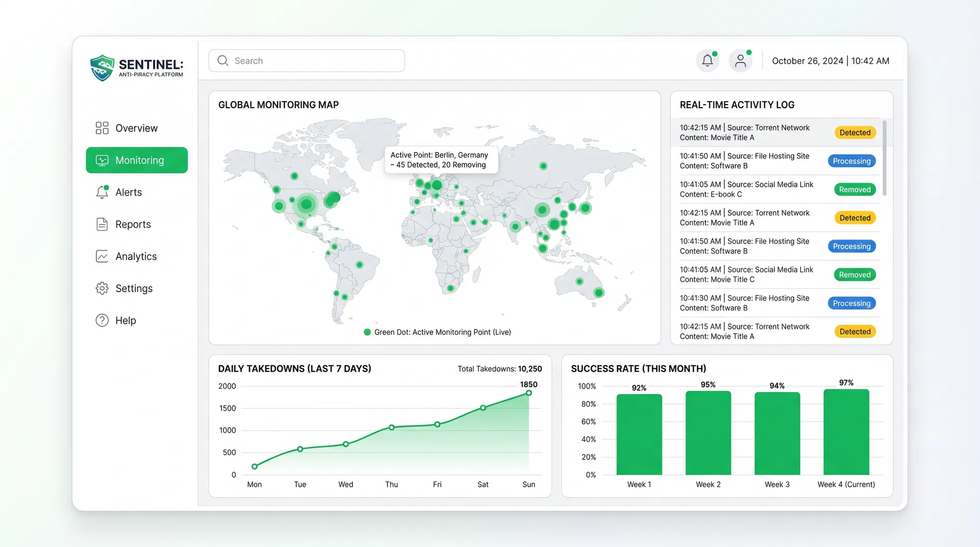Screen dimensions: 980x547
Task: Click the magnifier icon in search bar
Action: pos(223,61)
